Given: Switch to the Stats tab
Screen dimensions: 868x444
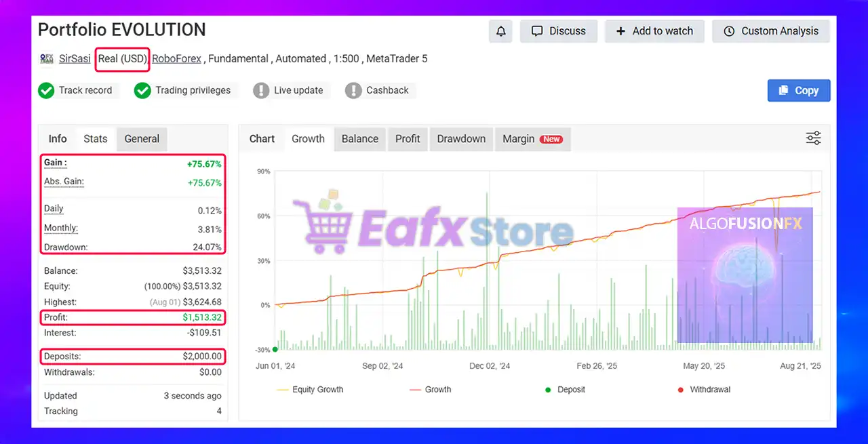Looking at the screenshot, I should tap(96, 139).
